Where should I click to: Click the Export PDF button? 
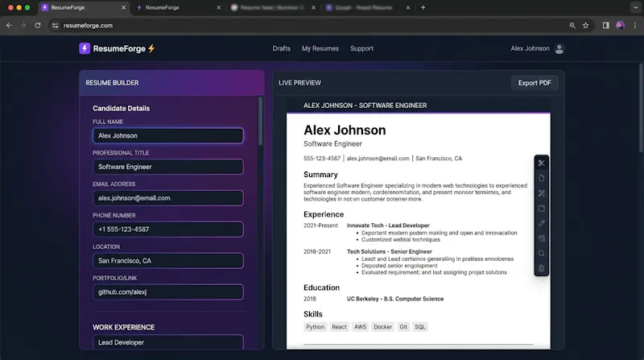(x=535, y=83)
